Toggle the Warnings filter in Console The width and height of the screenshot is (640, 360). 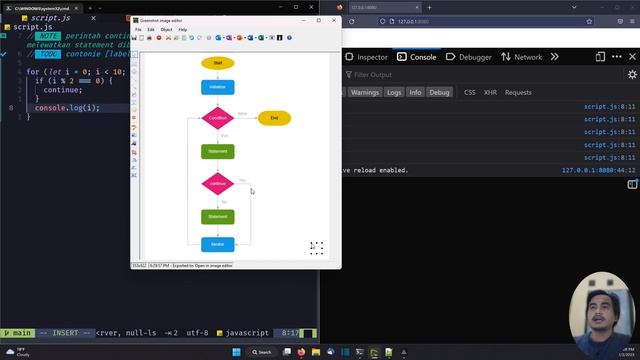tap(364, 93)
